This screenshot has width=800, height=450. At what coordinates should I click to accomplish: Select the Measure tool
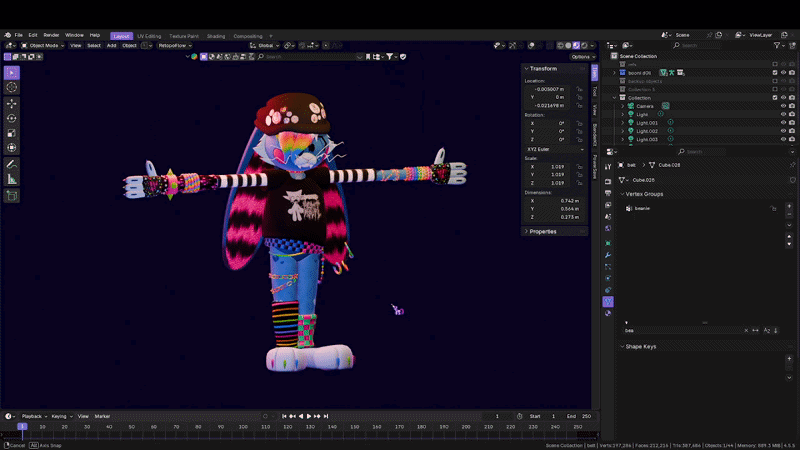pyautogui.click(x=12, y=179)
